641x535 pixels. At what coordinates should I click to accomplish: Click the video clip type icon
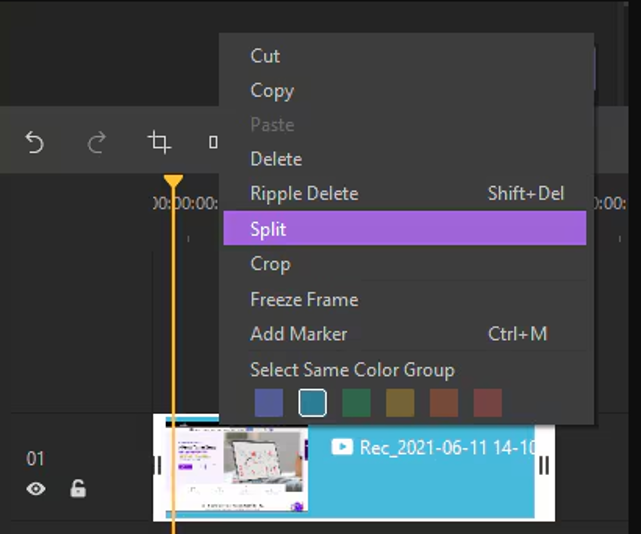click(x=342, y=447)
